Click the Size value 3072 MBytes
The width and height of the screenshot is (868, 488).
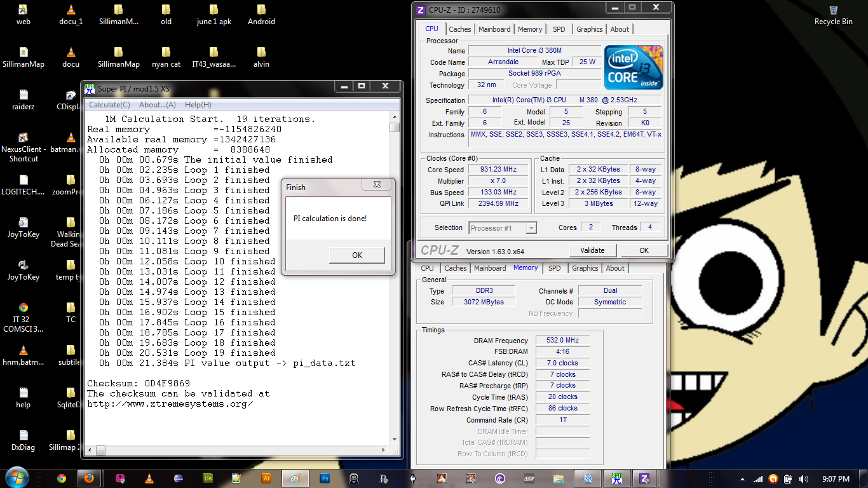pyautogui.click(x=484, y=302)
